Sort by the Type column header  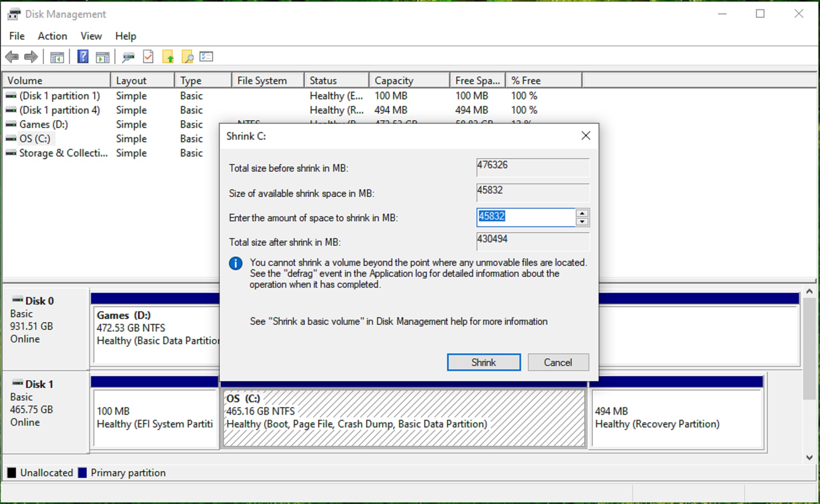coord(203,80)
